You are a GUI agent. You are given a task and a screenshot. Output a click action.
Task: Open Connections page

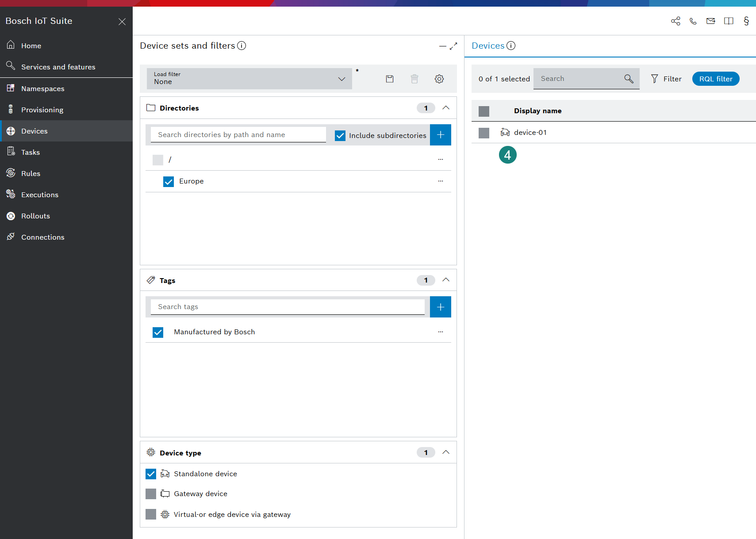click(66, 237)
